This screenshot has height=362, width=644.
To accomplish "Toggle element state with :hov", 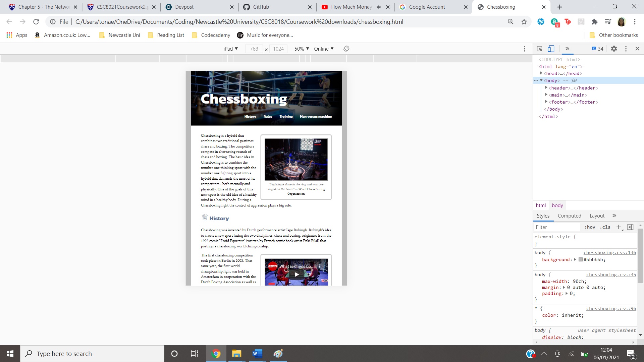I will click(x=590, y=227).
